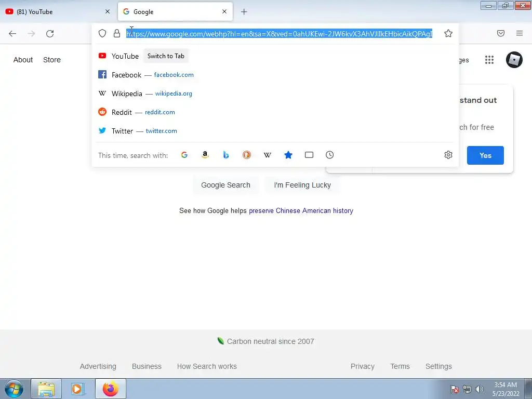Click Carbon neutral since 2007 link
Viewport: 532px width, 399px height.
(265, 341)
